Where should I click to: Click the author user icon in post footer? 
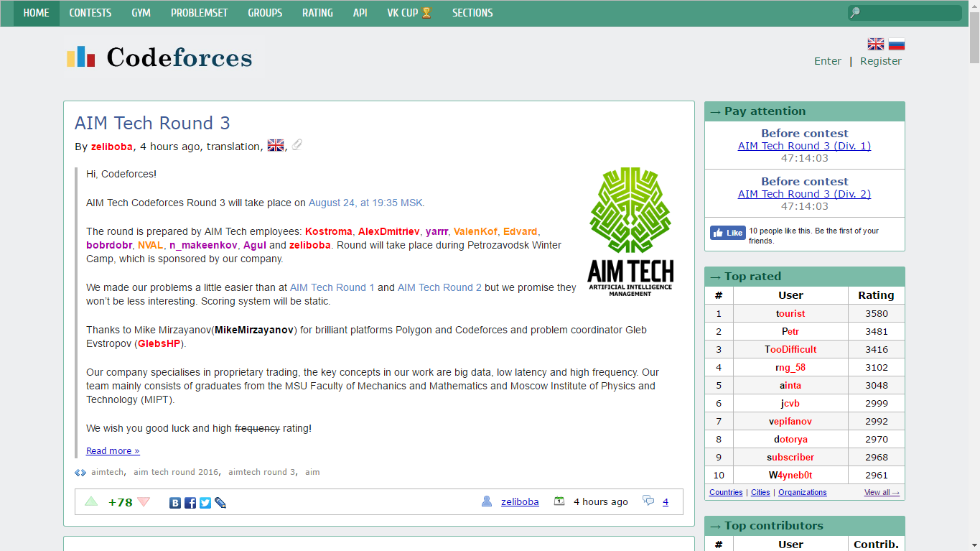coord(487,501)
